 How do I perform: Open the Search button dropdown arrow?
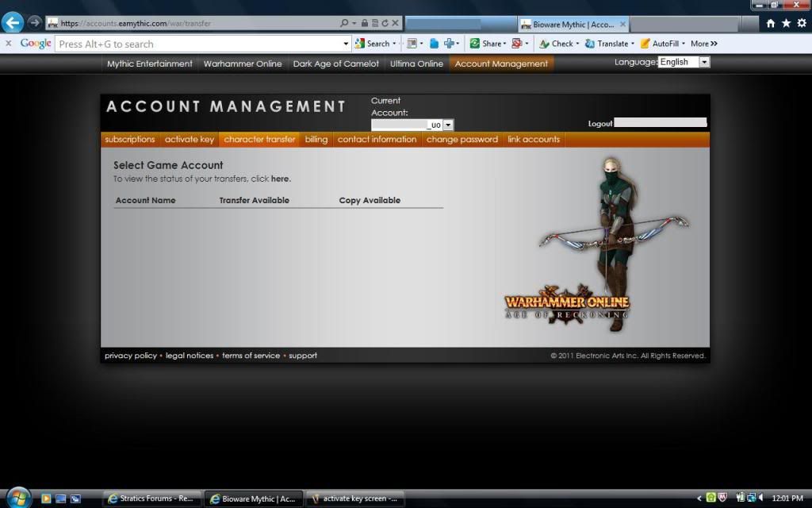[395, 44]
